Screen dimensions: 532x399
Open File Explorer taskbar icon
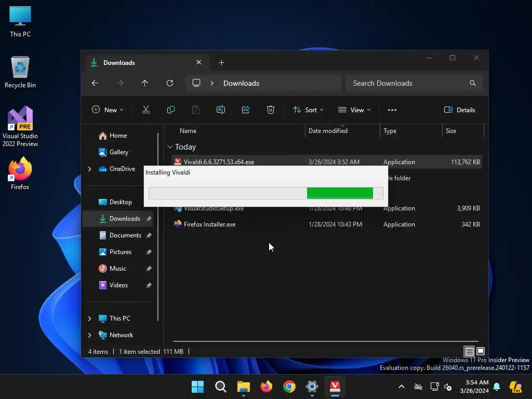[244, 387]
